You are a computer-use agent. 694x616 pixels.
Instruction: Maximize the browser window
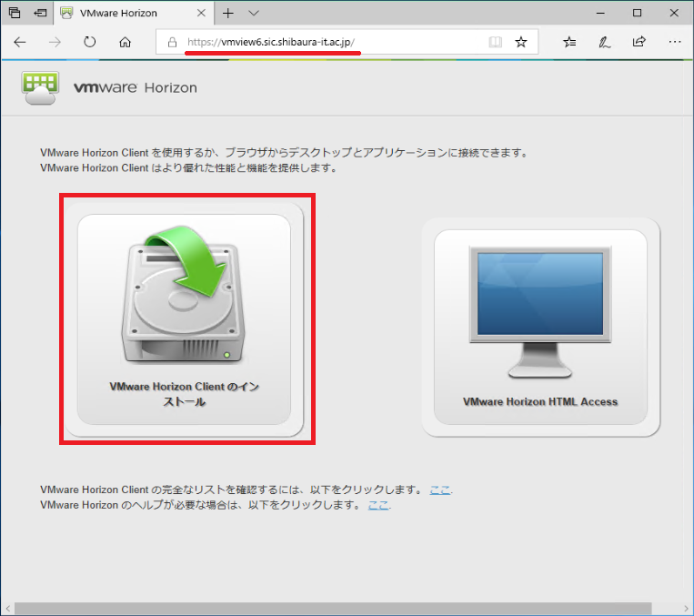pos(637,14)
